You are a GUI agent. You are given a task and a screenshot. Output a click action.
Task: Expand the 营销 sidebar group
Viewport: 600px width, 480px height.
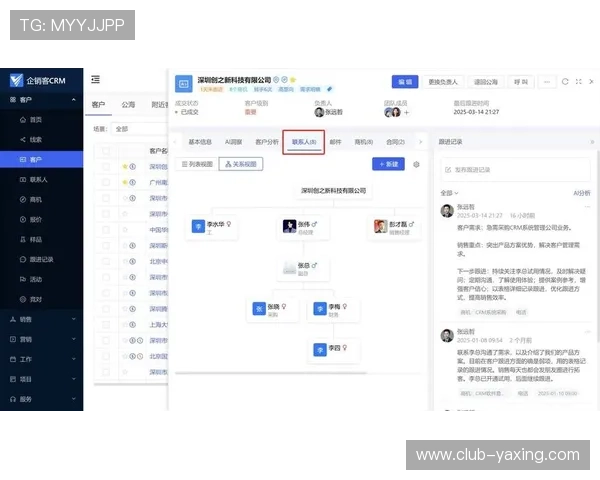(73, 339)
